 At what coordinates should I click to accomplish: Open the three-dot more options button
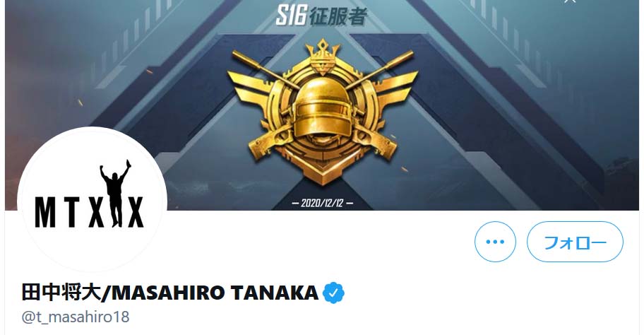(x=495, y=242)
